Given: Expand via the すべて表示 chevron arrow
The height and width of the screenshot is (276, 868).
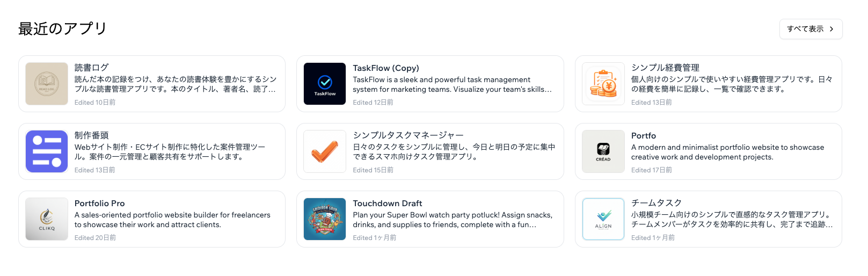Looking at the screenshot, I should [831, 29].
